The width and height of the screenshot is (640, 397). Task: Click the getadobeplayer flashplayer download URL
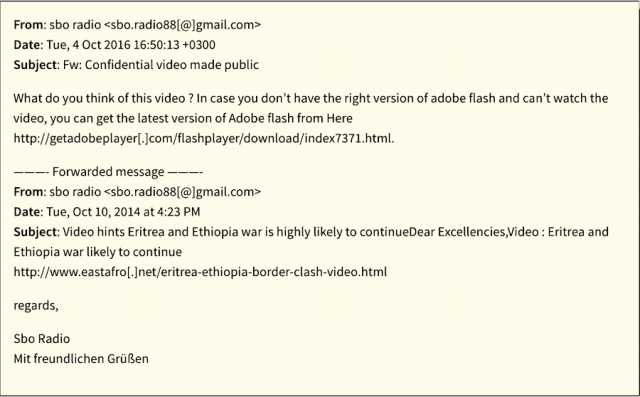(x=204, y=138)
